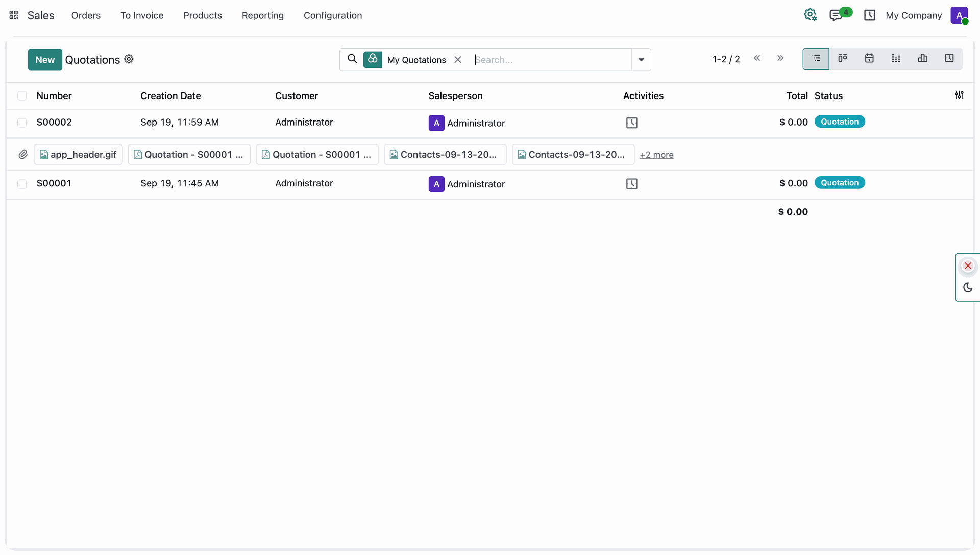
Task: Switch to Graph view
Action: click(x=922, y=59)
